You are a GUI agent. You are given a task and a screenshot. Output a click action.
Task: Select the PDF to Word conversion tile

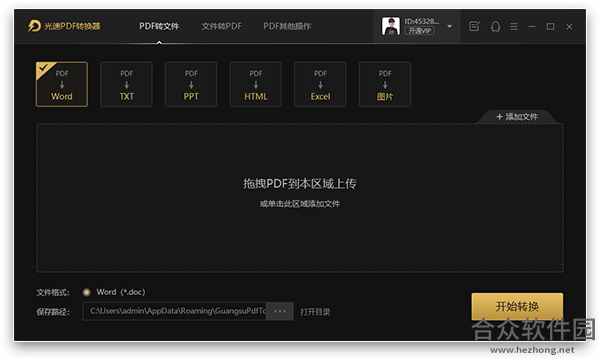[x=62, y=84]
